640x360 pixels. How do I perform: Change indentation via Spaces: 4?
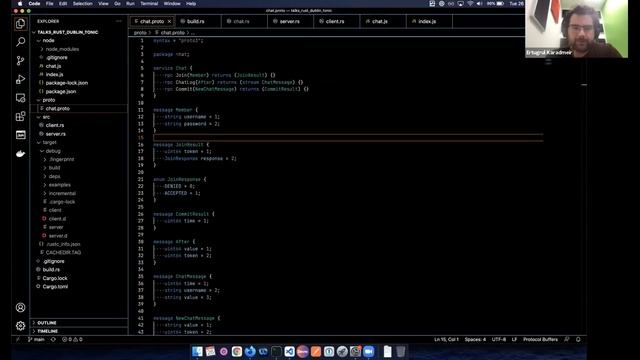(475, 340)
